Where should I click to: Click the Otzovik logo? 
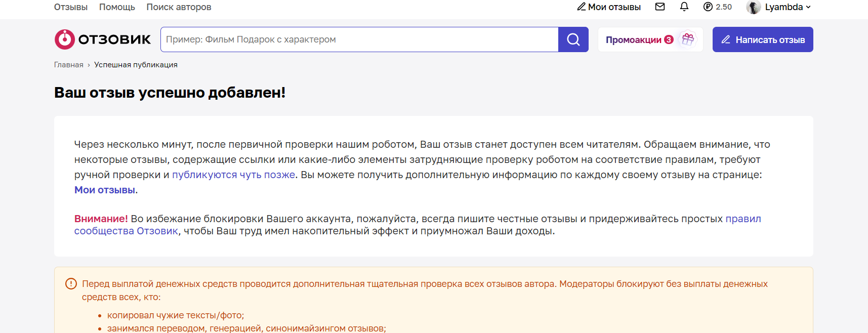coord(103,39)
